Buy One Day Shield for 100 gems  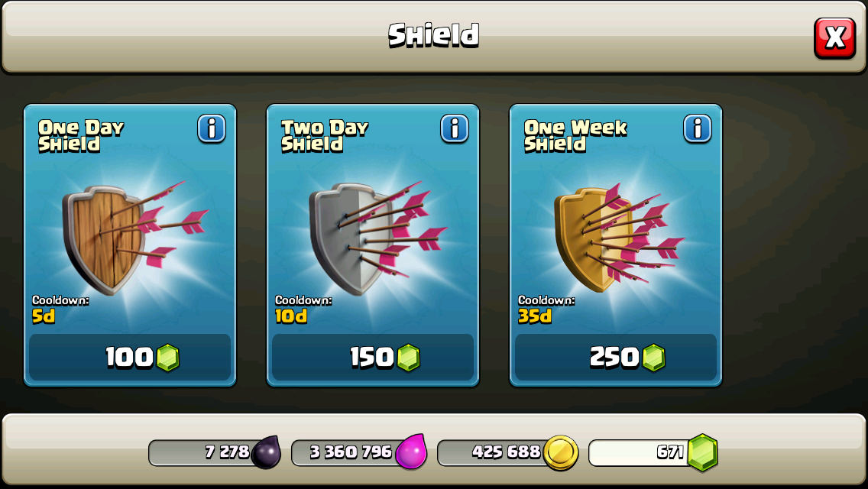pos(130,357)
